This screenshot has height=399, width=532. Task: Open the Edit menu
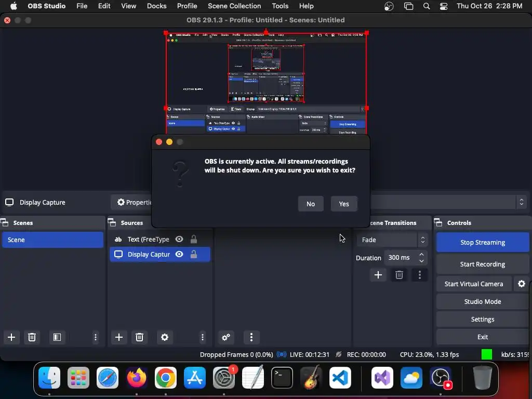point(104,6)
